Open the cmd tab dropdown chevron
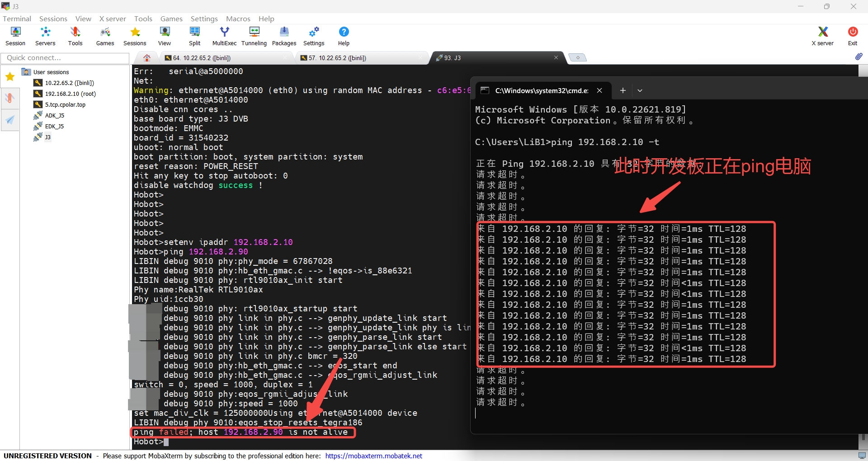 click(640, 90)
